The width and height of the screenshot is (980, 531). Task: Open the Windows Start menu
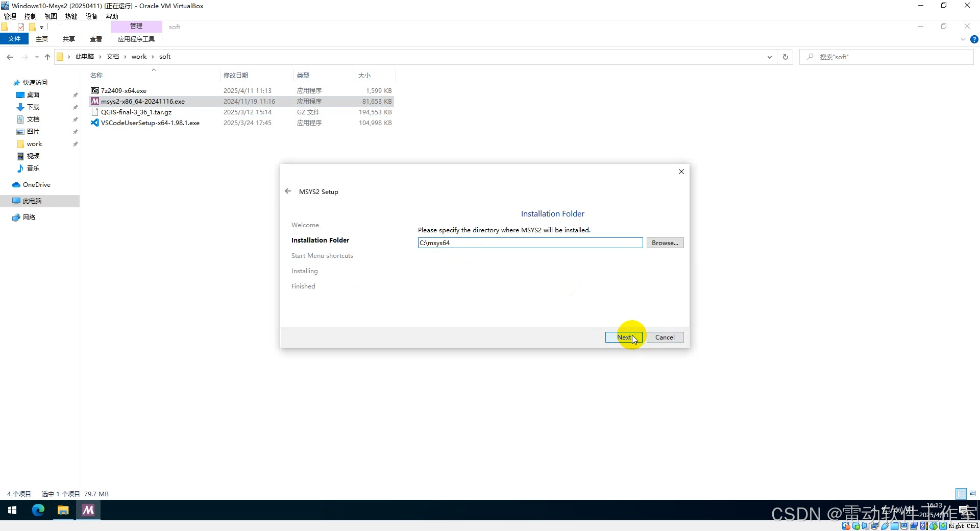pyautogui.click(x=12, y=510)
